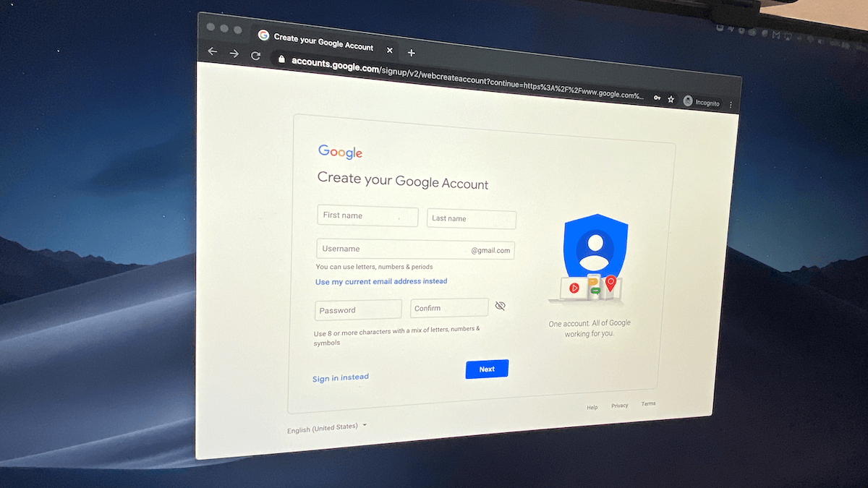Open the Terms link in the footer

[x=648, y=403]
